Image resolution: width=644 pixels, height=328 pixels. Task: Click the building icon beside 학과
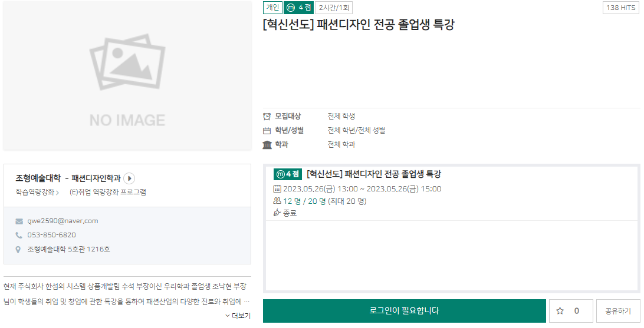click(267, 145)
